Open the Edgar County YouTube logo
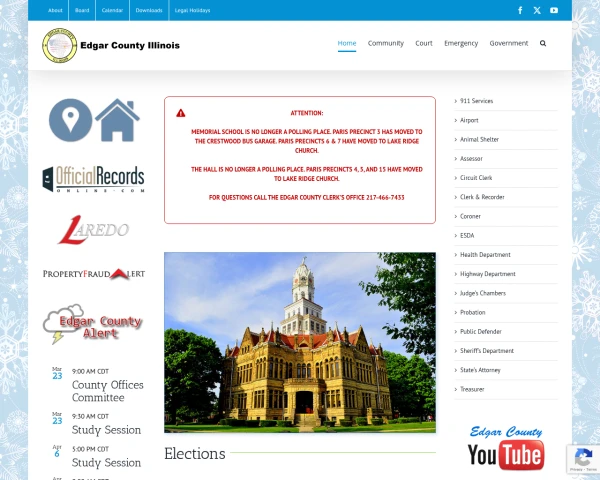The width and height of the screenshot is (600, 480). (506, 448)
